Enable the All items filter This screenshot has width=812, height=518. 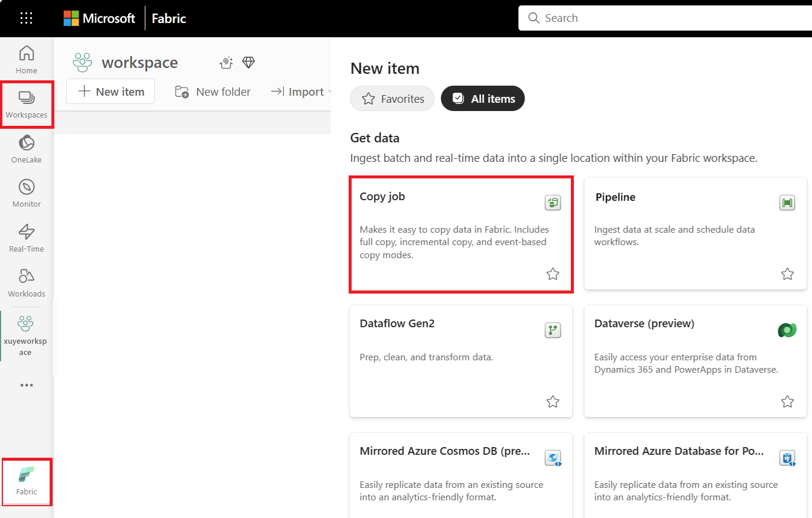coord(483,99)
